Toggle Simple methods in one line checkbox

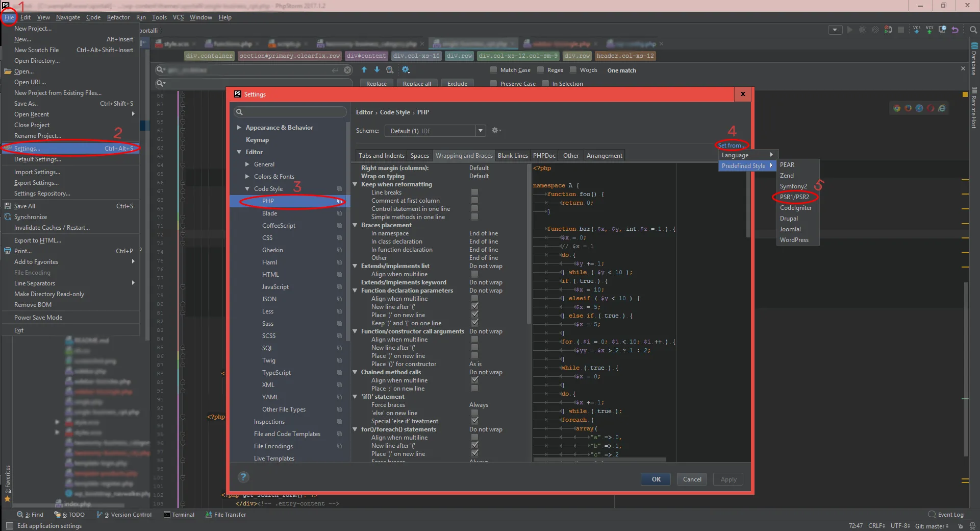[x=475, y=217]
